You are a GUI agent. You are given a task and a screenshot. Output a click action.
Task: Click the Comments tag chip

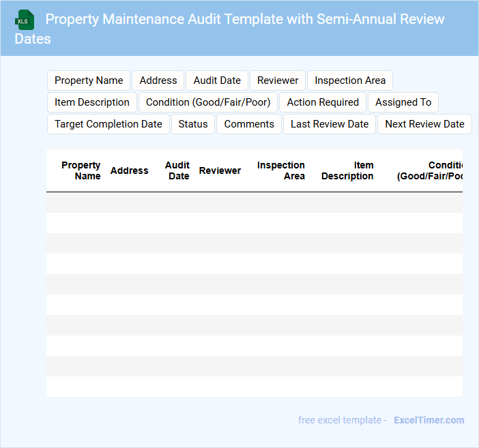point(249,124)
